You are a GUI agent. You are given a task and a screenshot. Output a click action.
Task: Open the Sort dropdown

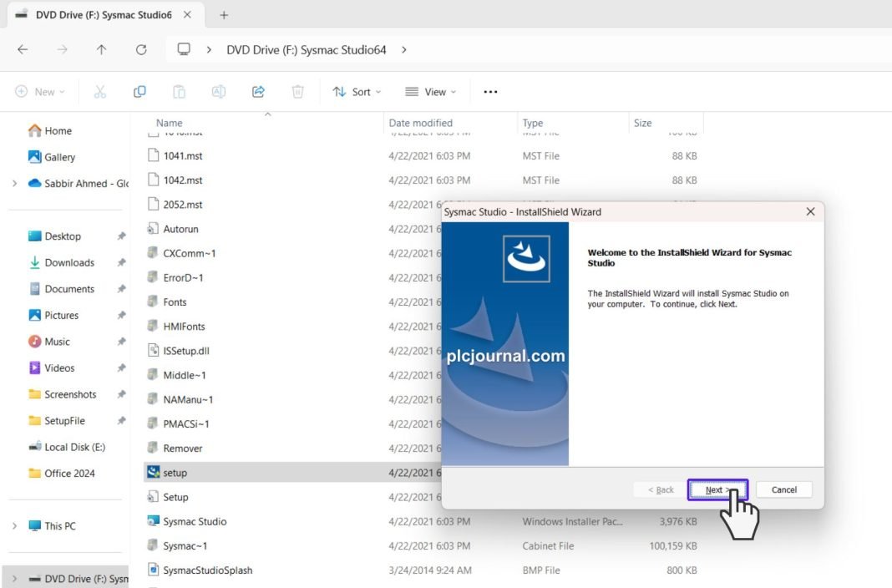pos(357,92)
